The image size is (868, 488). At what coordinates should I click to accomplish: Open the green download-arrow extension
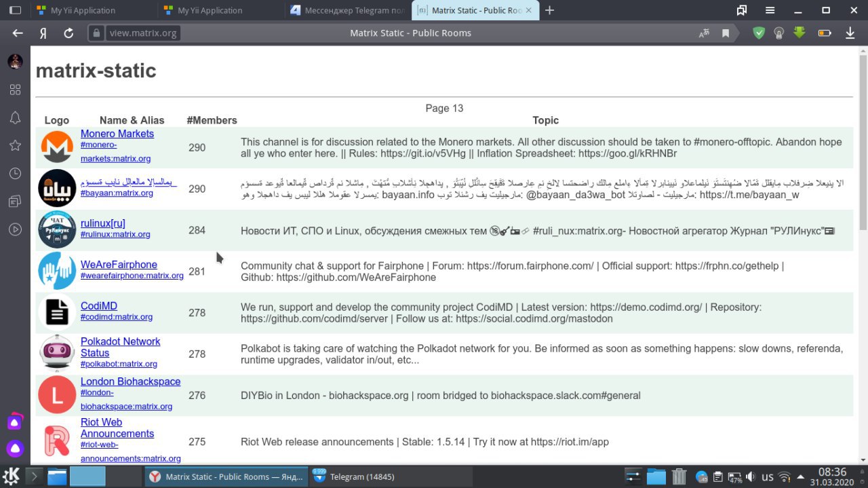click(x=800, y=33)
